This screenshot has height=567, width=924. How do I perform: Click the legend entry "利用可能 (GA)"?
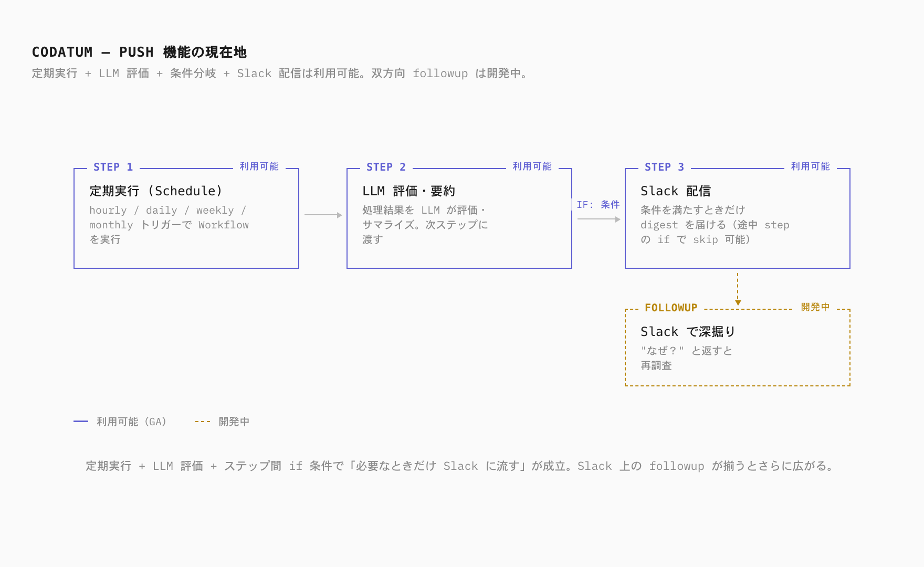point(120,422)
